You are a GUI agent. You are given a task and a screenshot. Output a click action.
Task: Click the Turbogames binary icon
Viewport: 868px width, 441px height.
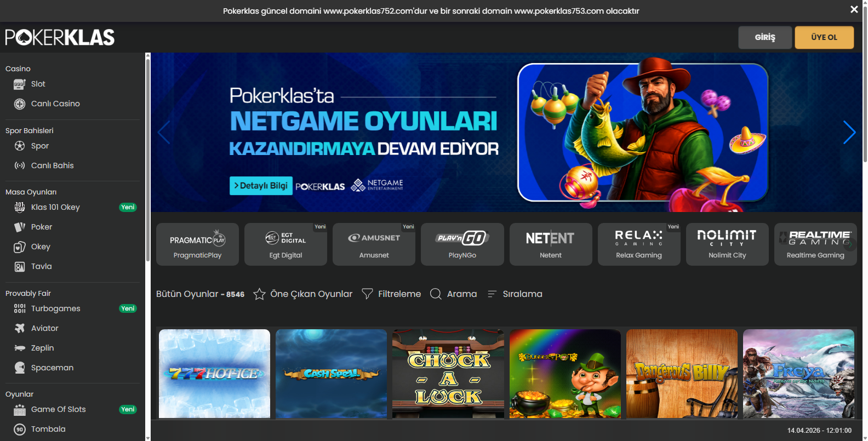20,308
